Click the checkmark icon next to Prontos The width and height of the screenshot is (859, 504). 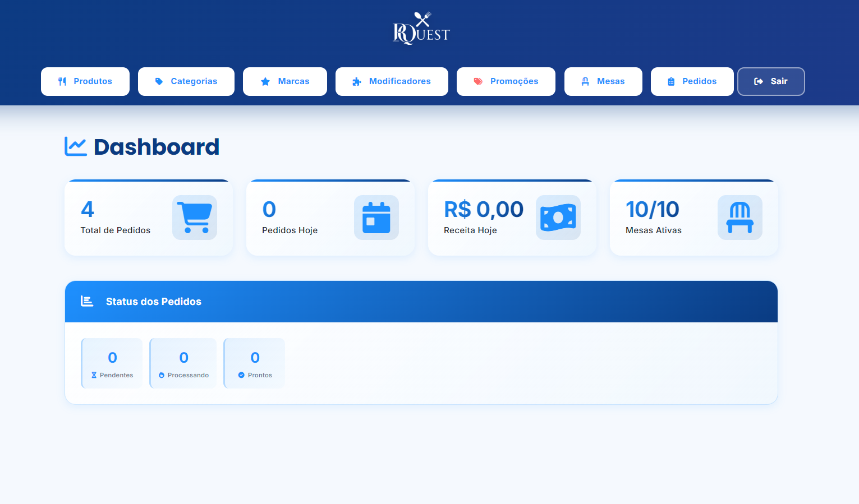241,375
